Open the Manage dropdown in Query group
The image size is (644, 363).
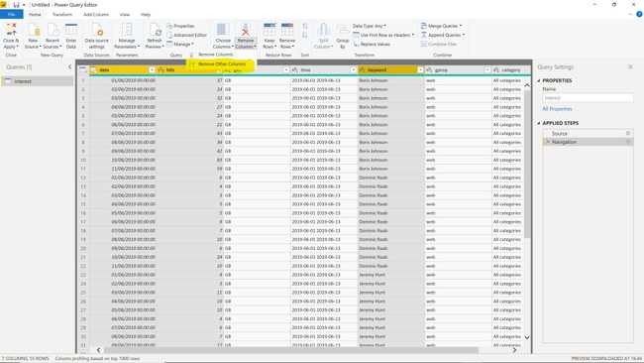pos(180,44)
